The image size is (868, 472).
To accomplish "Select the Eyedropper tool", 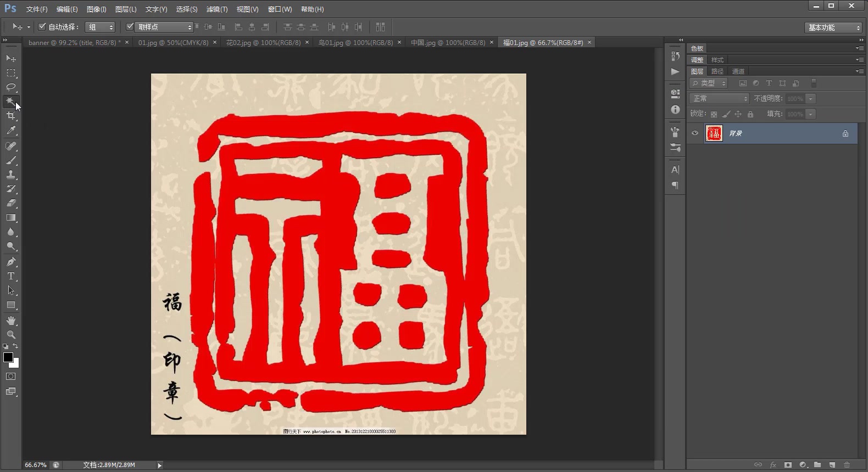I will pos(10,131).
